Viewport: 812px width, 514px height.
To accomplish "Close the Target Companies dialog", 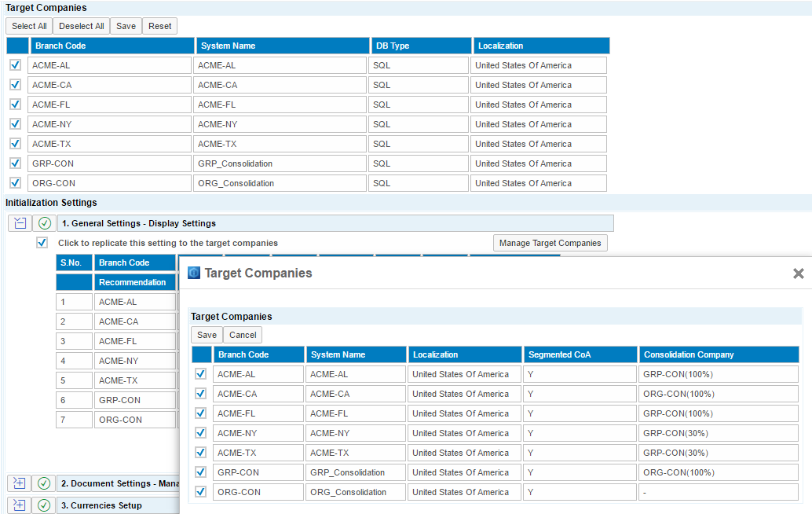I will point(798,274).
